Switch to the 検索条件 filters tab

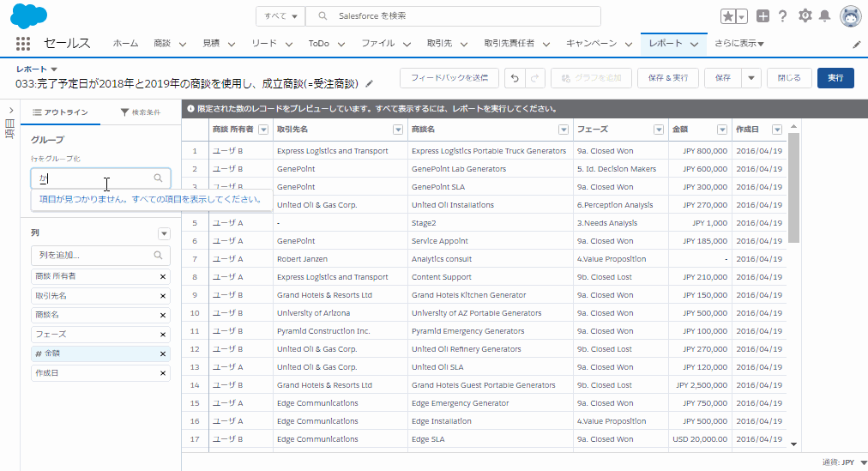[141, 112]
